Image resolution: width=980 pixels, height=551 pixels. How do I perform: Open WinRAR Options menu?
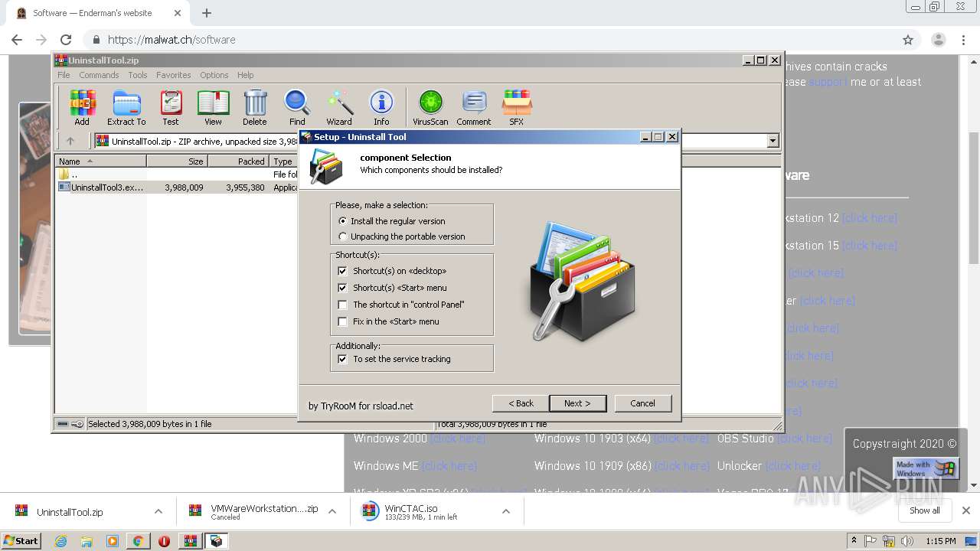(x=214, y=75)
